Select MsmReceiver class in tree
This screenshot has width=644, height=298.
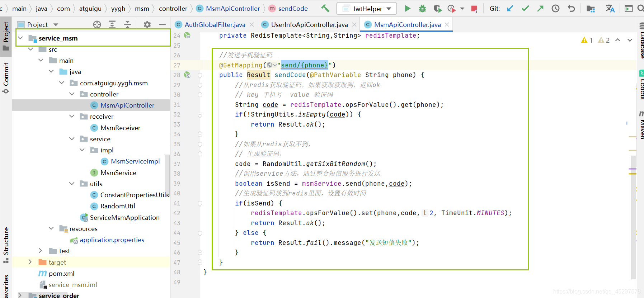click(x=120, y=128)
